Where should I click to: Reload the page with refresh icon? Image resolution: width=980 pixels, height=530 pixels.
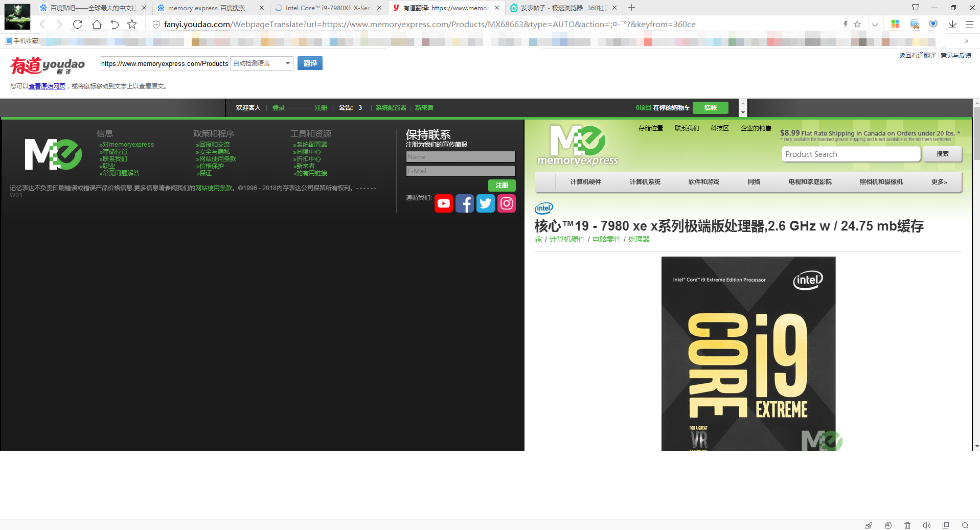click(x=77, y=24)
